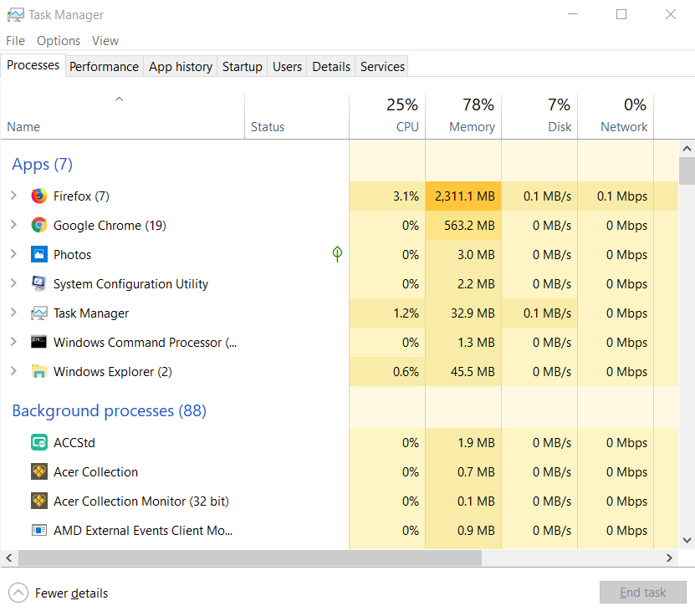Click the scroll down arrow

pyautogui.click(x=687, y=540)
